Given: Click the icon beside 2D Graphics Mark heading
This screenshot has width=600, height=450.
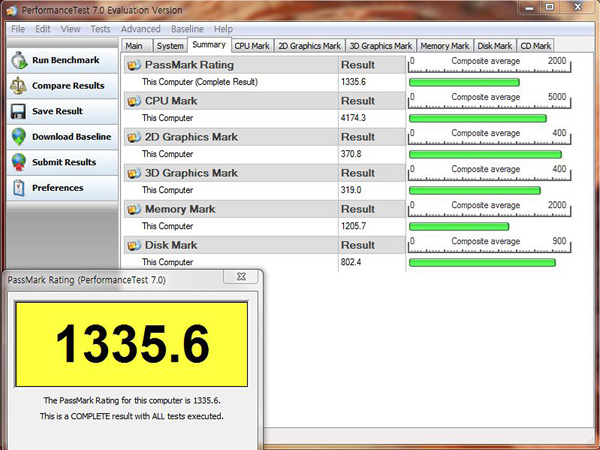Looking at the screenshot, I should pyautogui.click(x=134, y=137).
